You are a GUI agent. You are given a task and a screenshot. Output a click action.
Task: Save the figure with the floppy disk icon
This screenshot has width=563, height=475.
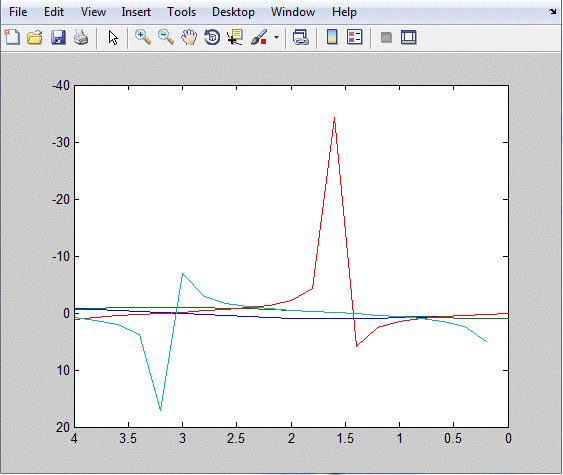click(x=58, y=37)
